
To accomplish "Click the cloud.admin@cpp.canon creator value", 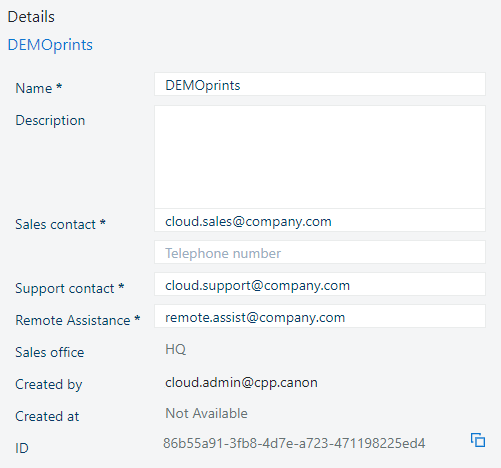I will tap(241, 382).
